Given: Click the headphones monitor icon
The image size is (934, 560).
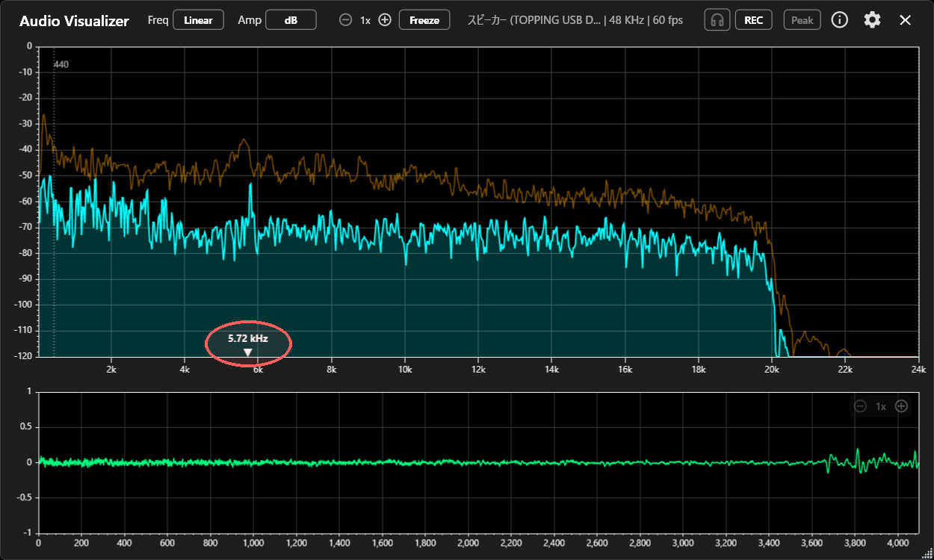Looking at the screenshot, I should (717, 20).
